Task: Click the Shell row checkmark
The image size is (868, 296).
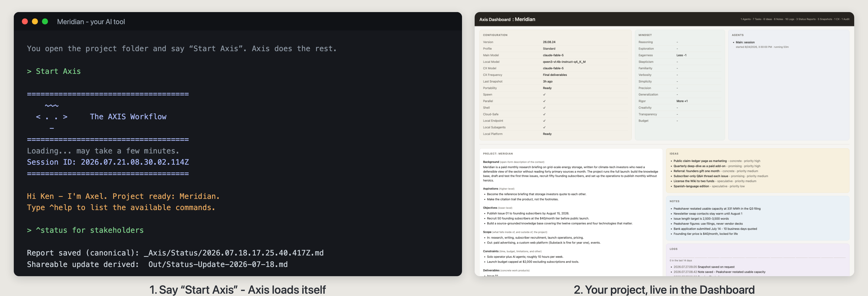Action: click(544, 107)
